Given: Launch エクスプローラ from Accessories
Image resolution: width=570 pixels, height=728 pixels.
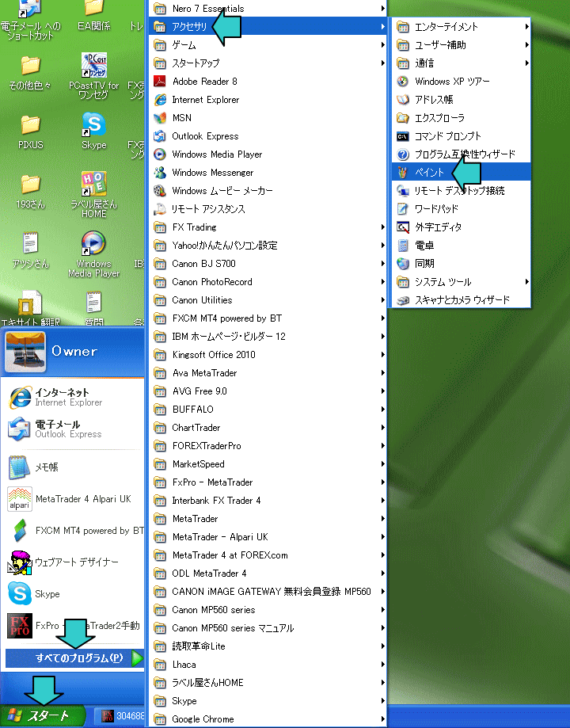Looking at the screenshot, I should (x=461, y=117).
